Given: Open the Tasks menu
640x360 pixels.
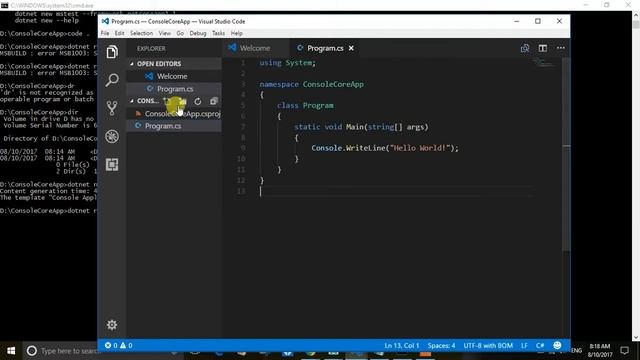Looking at the screenshot, I should point(218,33).
